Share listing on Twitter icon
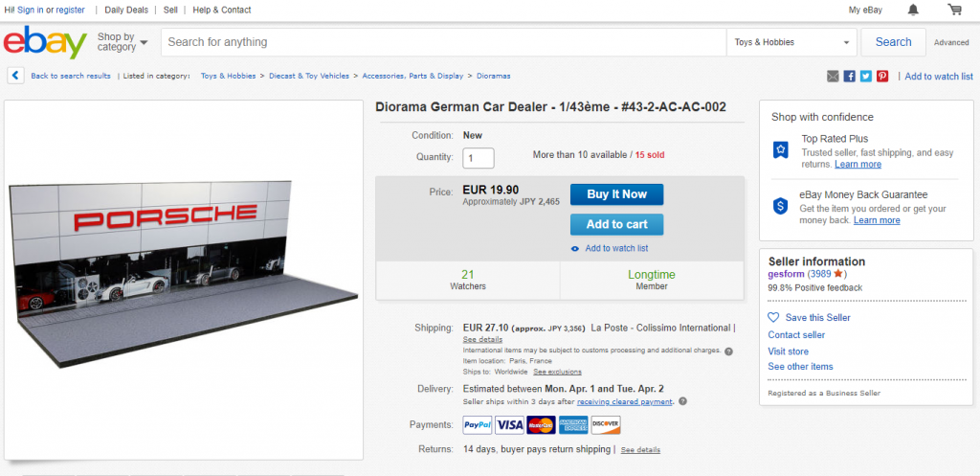This screenshot has height=476, width=980. (x=865, y=77)
